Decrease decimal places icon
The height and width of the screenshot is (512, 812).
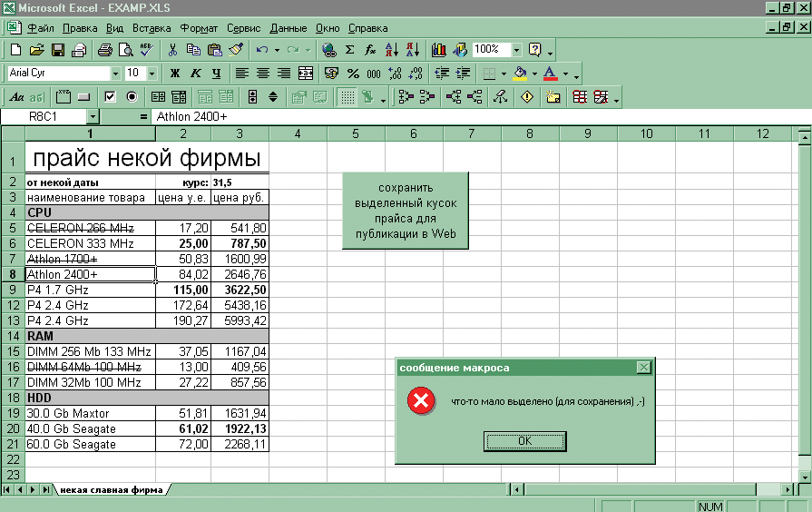coord(416,74)
